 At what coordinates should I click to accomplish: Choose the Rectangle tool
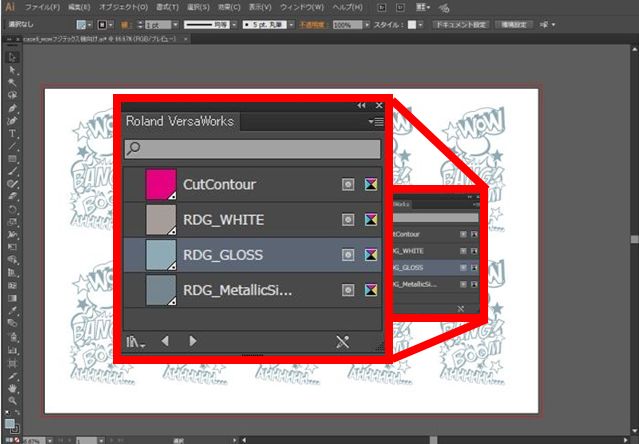(12, 159)
